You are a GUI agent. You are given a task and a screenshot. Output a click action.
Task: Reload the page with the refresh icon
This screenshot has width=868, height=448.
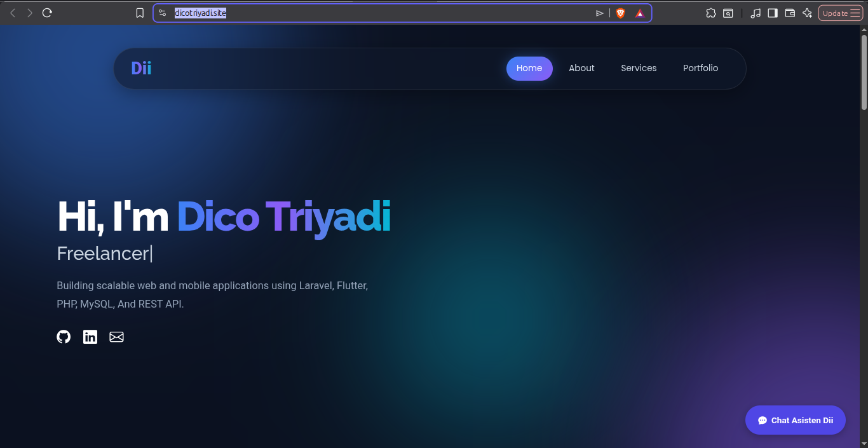tap(47, 13)
